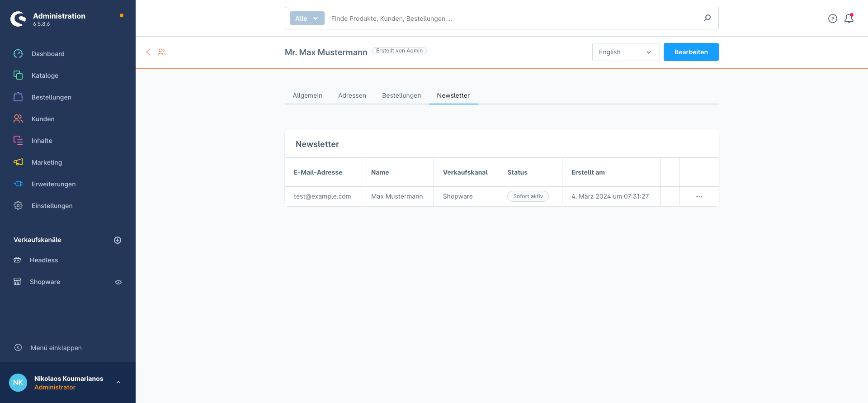Click the Sofort aktiv status badge
The height and width of the screenshot is (403, 868).
click(x=528, y=196)
